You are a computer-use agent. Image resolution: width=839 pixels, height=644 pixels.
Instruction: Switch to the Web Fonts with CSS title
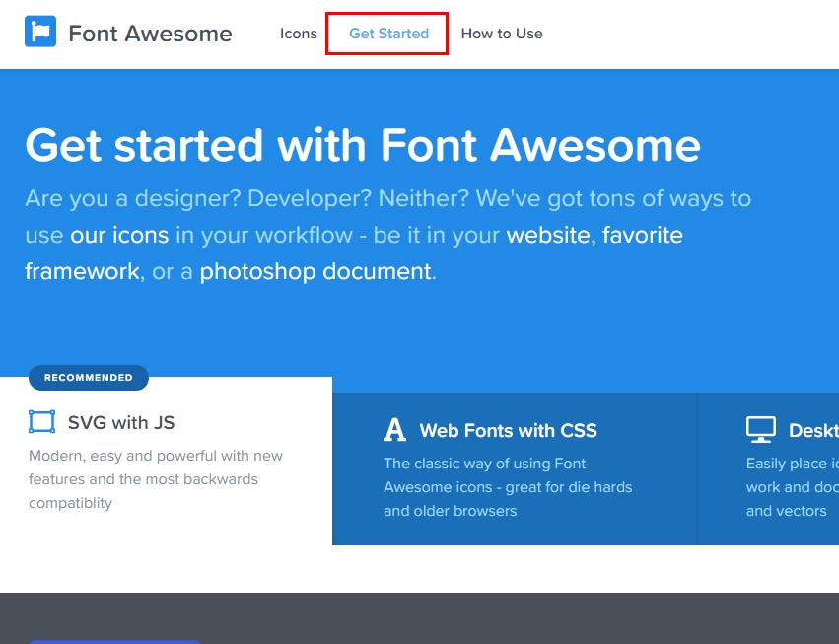click(x=508, y=430)
